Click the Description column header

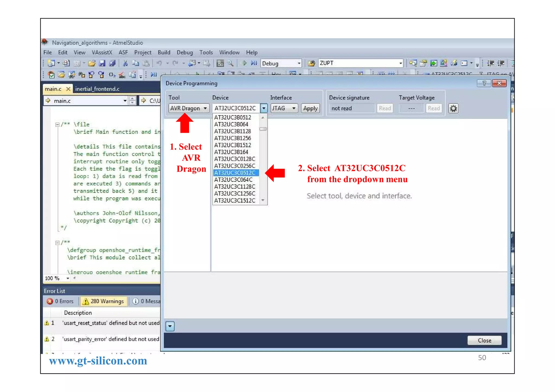pos(78,313)
